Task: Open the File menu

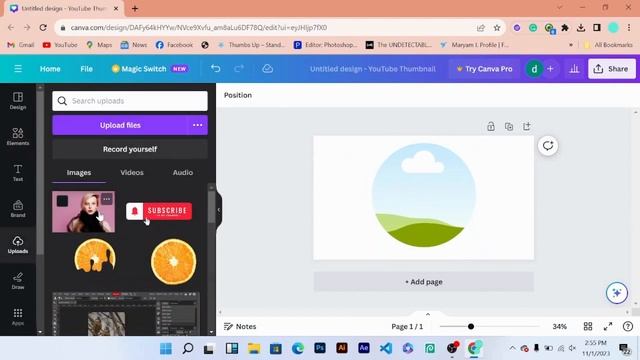Action: coord(86,69)
